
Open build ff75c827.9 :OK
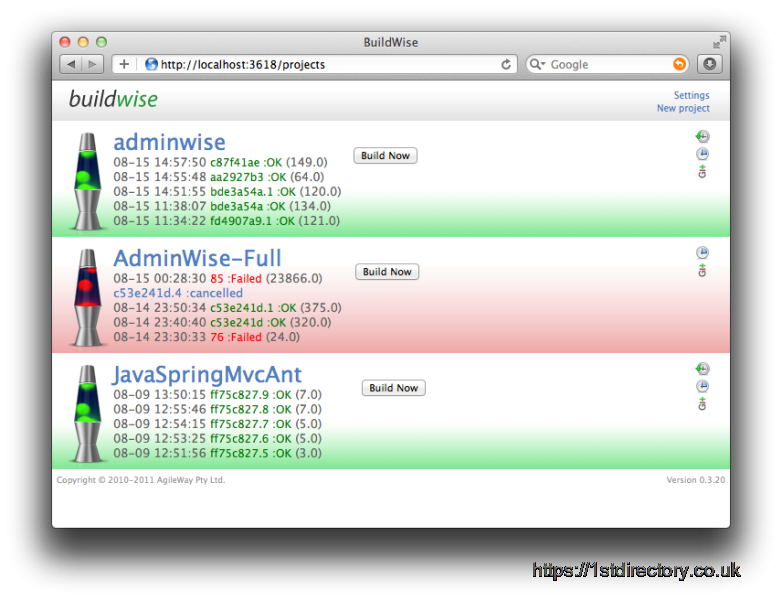tap(251, 395)
